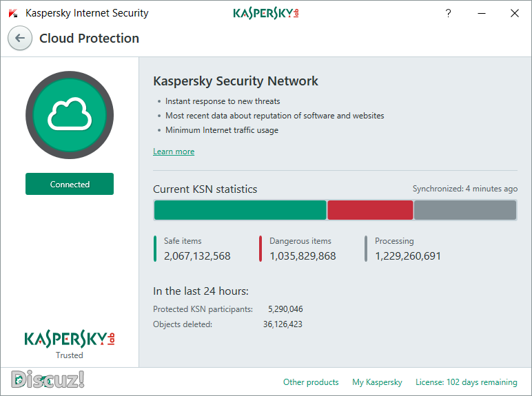This screenshot has height=396, width=532.
Task: Click the Kaspersky app logo in title bar
Action: coord(13,13)
